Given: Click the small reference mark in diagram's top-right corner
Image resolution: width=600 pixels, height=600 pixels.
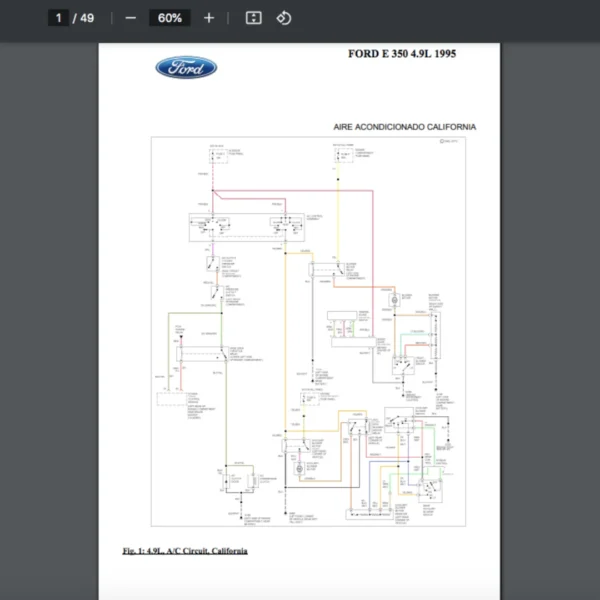Looking at the screenshot, I should pos(444,141).
